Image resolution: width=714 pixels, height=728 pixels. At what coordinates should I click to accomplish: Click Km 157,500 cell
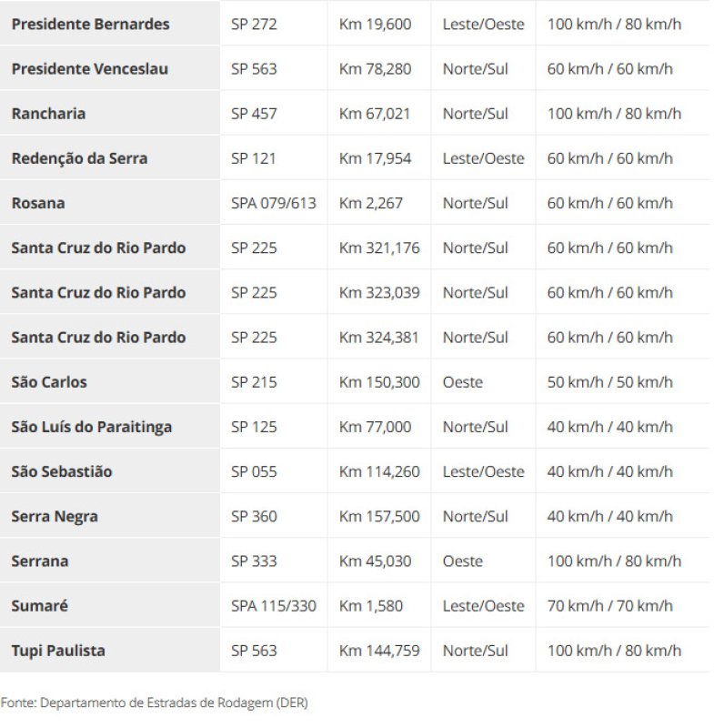tap(379, 516)
